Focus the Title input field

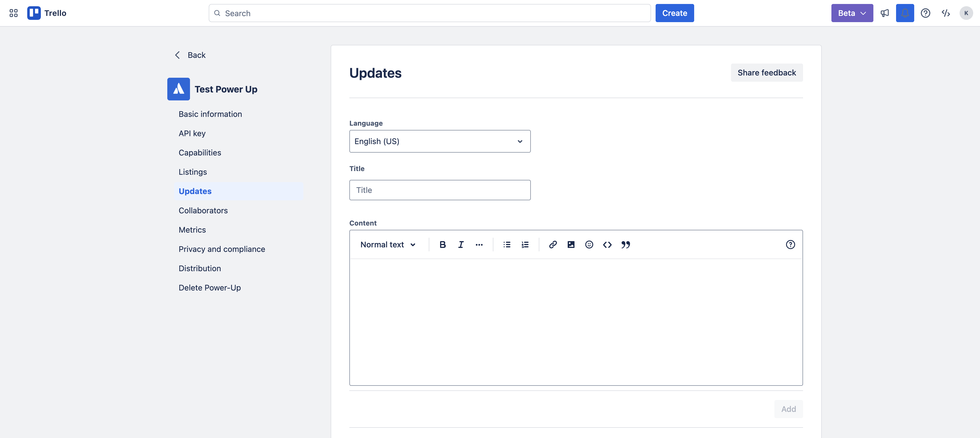tap(440, 190)
